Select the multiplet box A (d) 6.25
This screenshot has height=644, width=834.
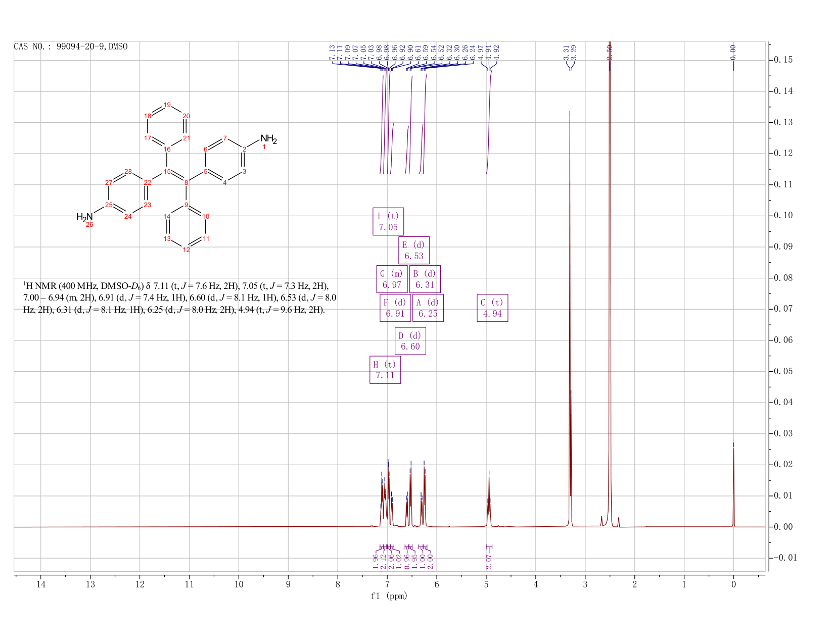tap(428, 308)
